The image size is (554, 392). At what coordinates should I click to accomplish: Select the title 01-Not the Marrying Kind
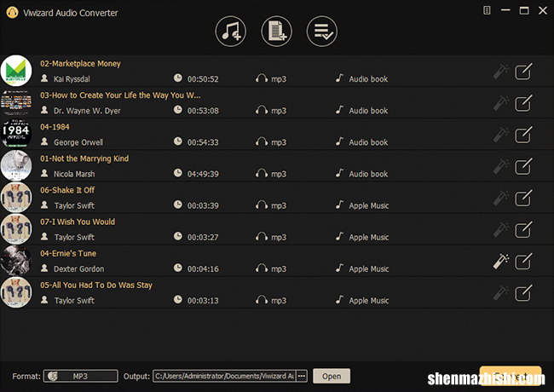tap(84, 159)
